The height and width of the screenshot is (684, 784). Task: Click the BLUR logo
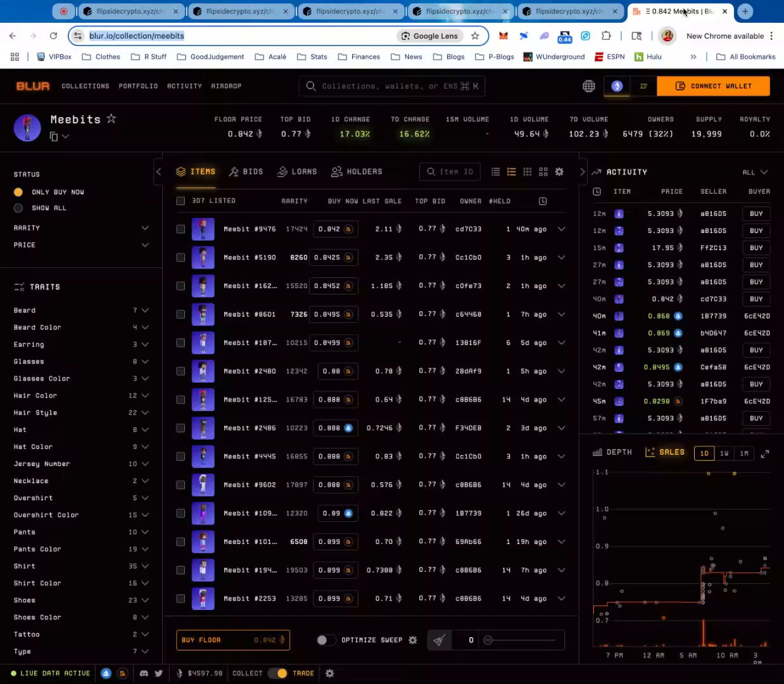point(33,86)
